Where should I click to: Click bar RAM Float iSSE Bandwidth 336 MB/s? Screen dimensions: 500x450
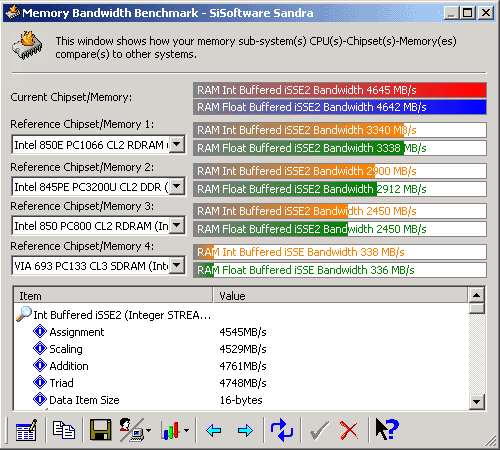pos(340,270)
